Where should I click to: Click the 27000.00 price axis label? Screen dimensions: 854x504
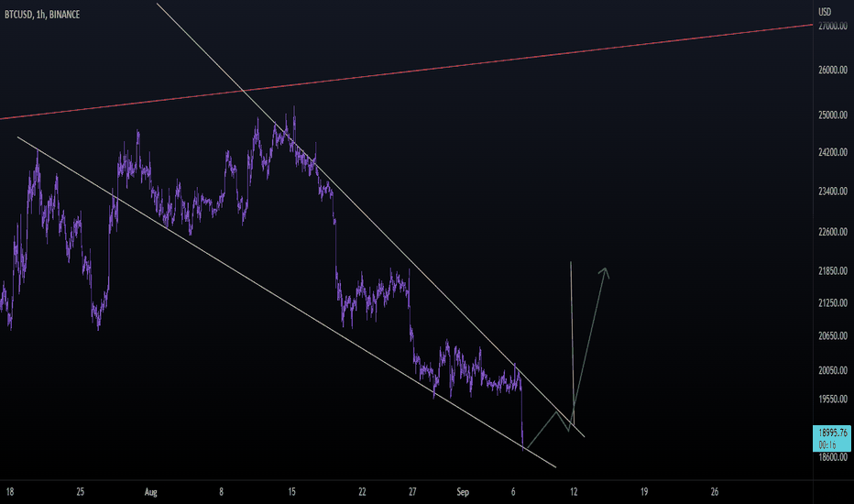[833, 26]
